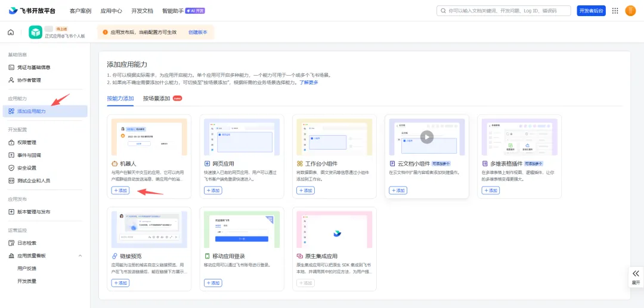The image size is (644, 308).
Task: Click 日志检索 sidebar icon
Action: 11,243
